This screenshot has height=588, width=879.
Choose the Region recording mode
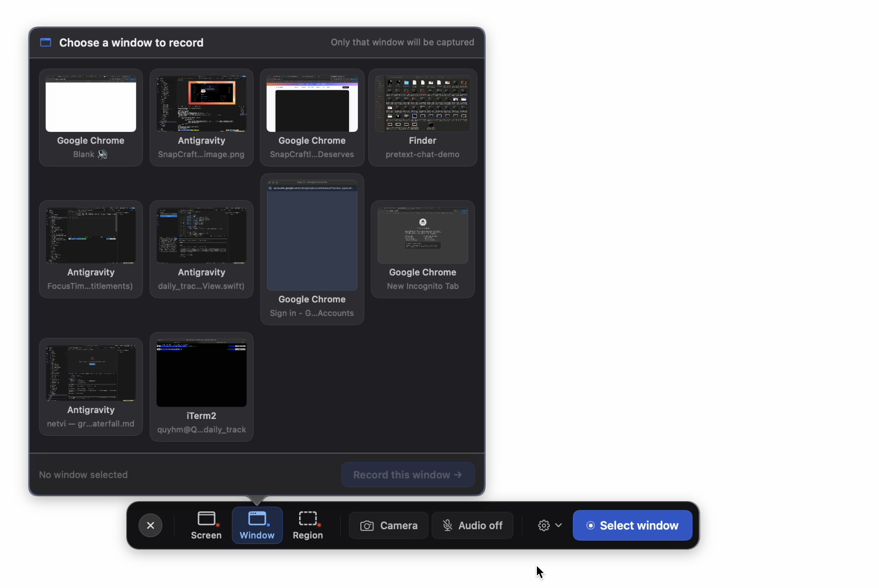308,525
